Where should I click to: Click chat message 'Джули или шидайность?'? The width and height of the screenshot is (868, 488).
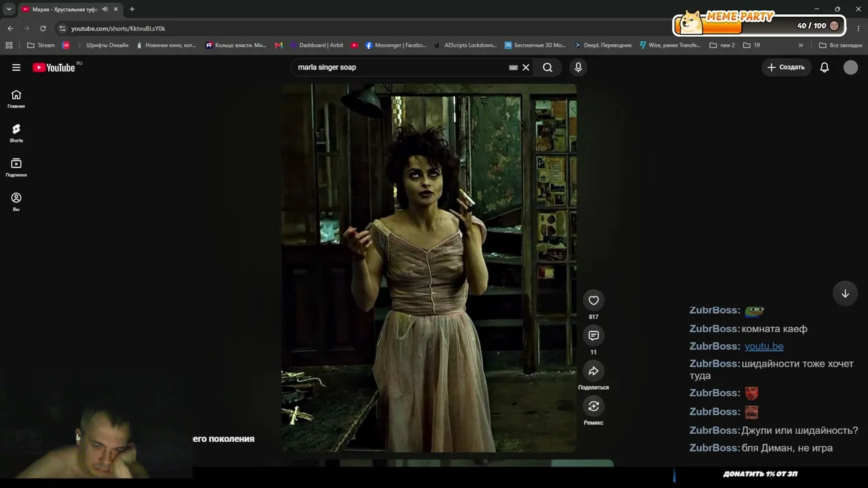(800, 430)
